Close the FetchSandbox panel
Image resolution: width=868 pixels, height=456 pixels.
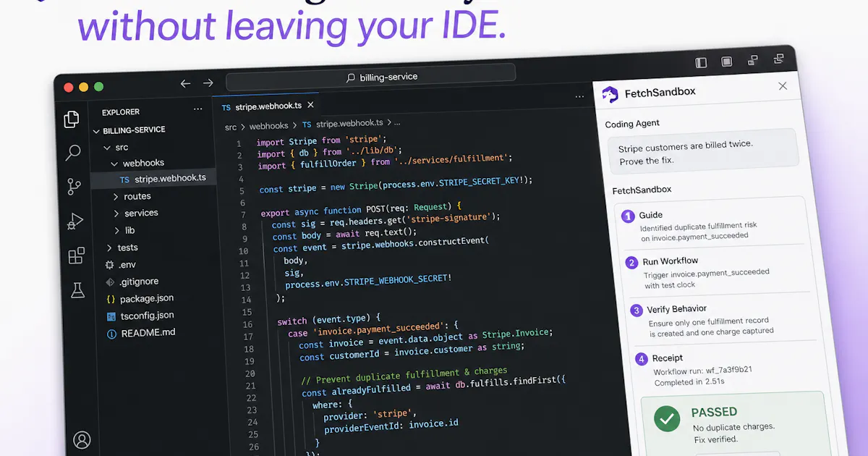(x=783, y=85)
